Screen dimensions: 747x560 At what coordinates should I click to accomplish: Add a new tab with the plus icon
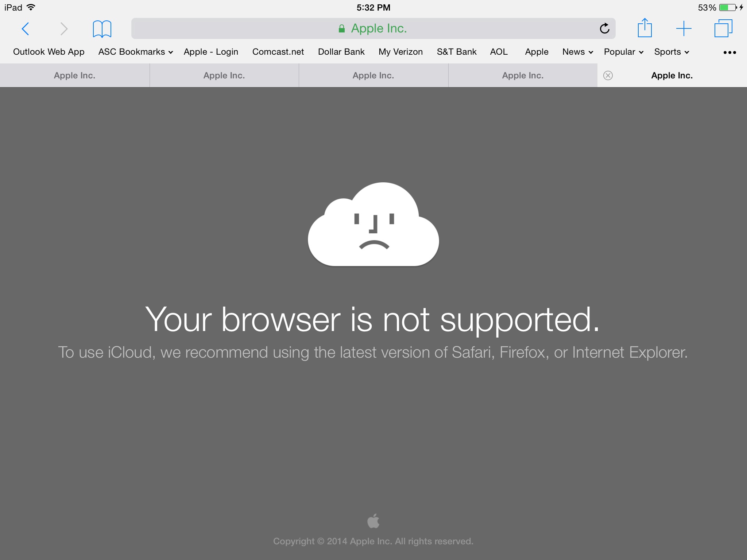click(x=684, y=28)
